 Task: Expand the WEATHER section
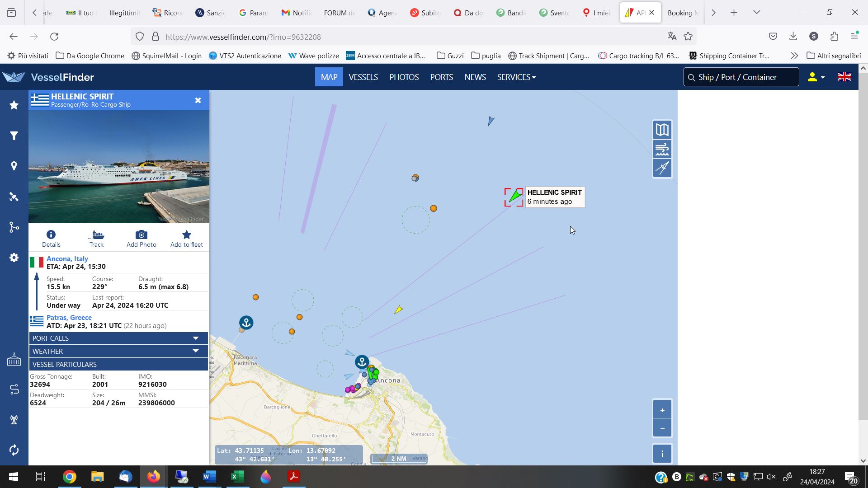(118, 351)
